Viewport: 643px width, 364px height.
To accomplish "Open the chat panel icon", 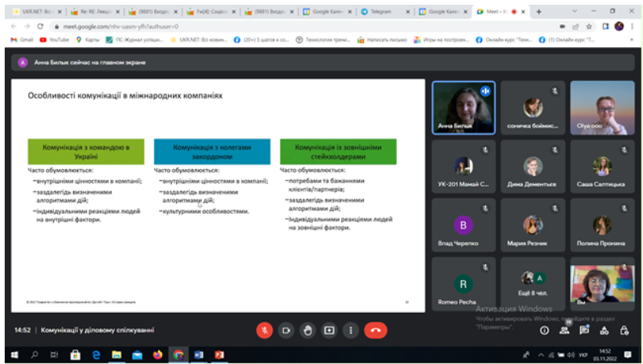I will pos(583,331).
